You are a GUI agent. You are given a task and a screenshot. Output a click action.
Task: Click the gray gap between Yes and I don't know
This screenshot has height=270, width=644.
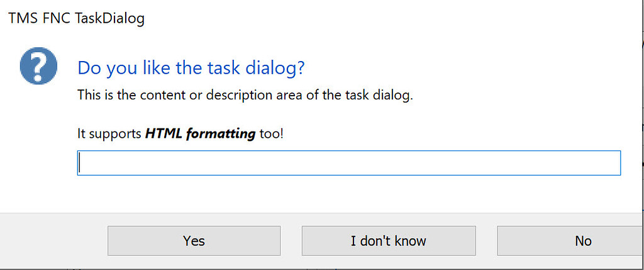(x=291, y=240)
